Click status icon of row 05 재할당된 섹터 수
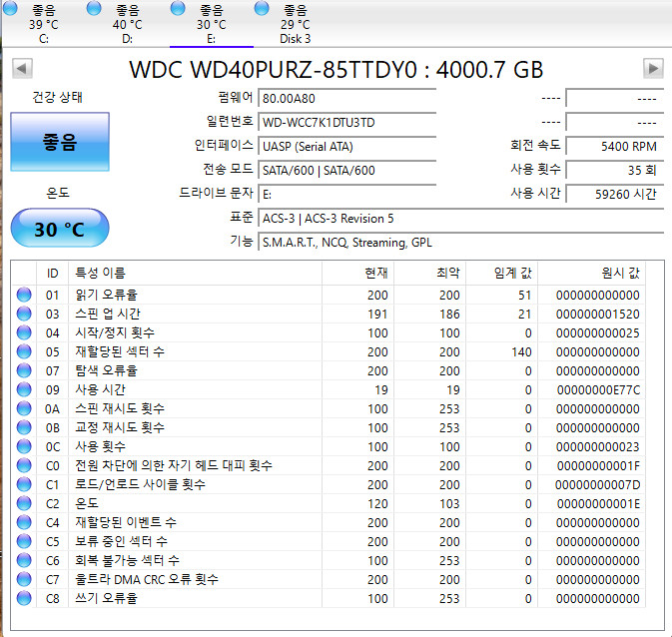Screen dimensions: 672x637 (x=24, y=351)
